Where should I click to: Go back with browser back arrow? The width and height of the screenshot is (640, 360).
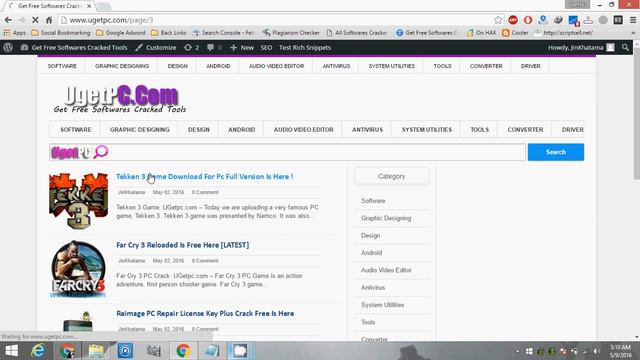click(8, 20)
